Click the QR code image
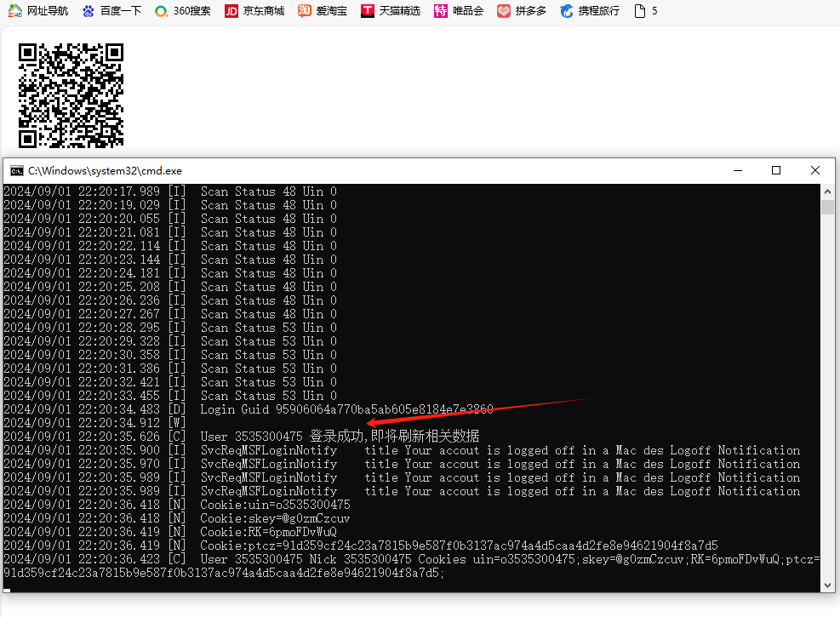 point(71,95)
